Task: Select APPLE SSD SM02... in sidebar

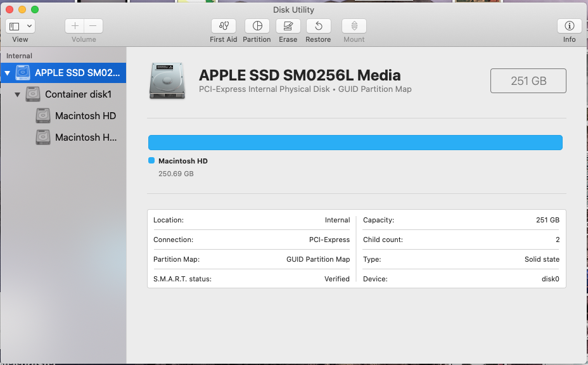Action: (63, 73)
